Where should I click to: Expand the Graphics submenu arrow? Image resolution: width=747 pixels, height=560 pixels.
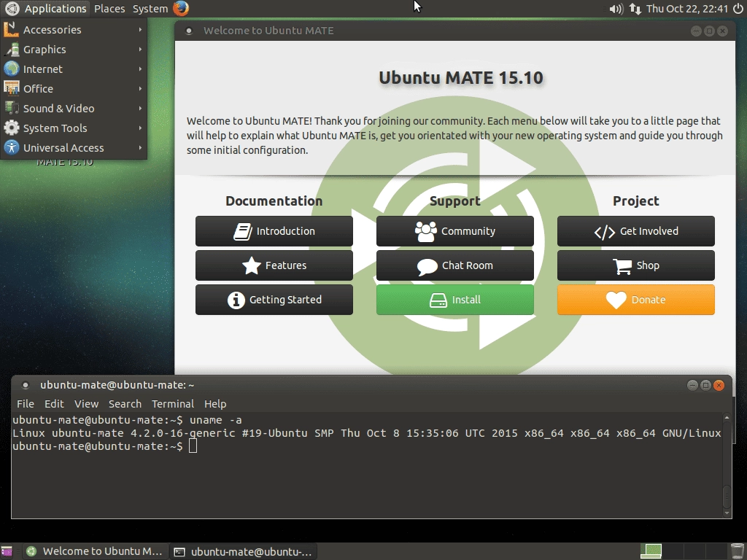click(140, 50)
